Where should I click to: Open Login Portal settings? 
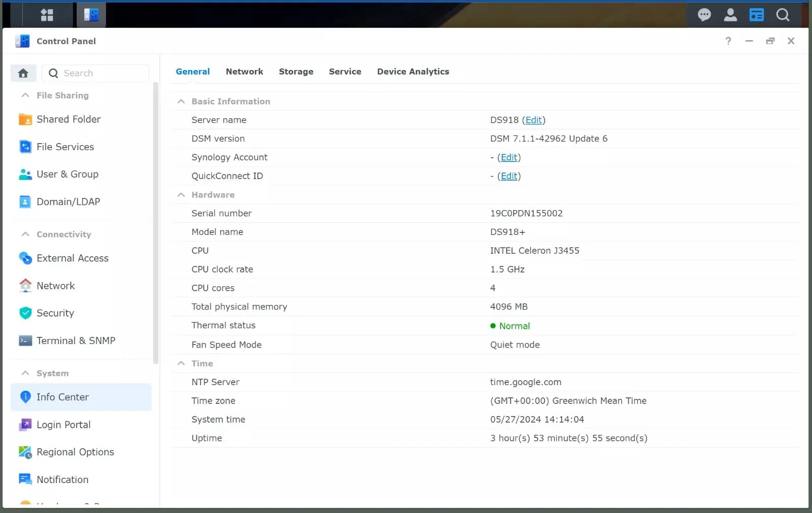63,425
